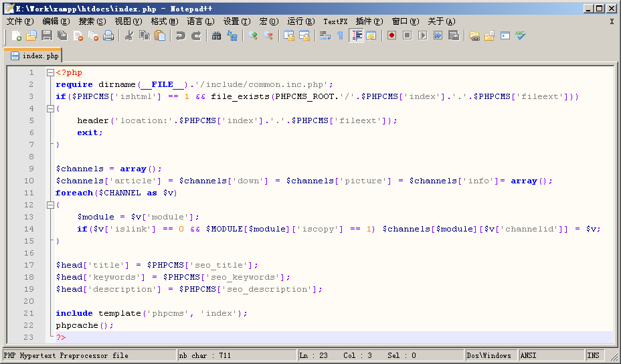Toggle show all characters pilcrow button

pyautogui.click(x=340, y=35)
